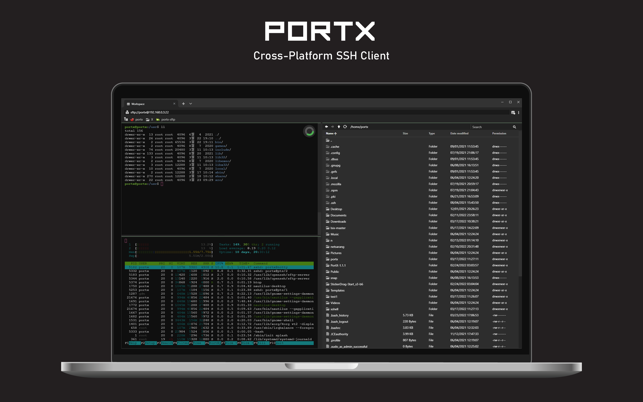Go forward in the SFTP file browser

[x=333, y=127]
